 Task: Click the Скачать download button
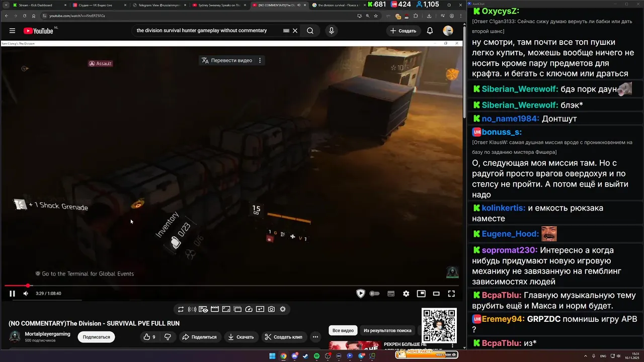(x=241, y=337)
